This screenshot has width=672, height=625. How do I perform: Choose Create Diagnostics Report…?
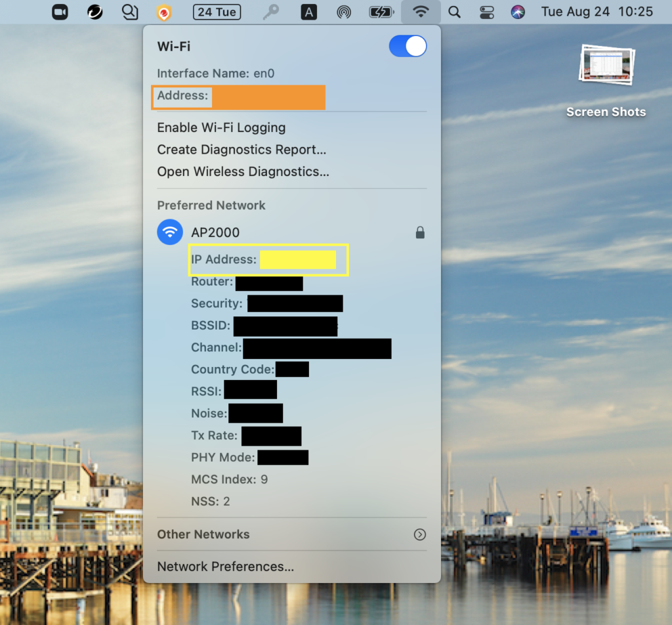point(241,150)
